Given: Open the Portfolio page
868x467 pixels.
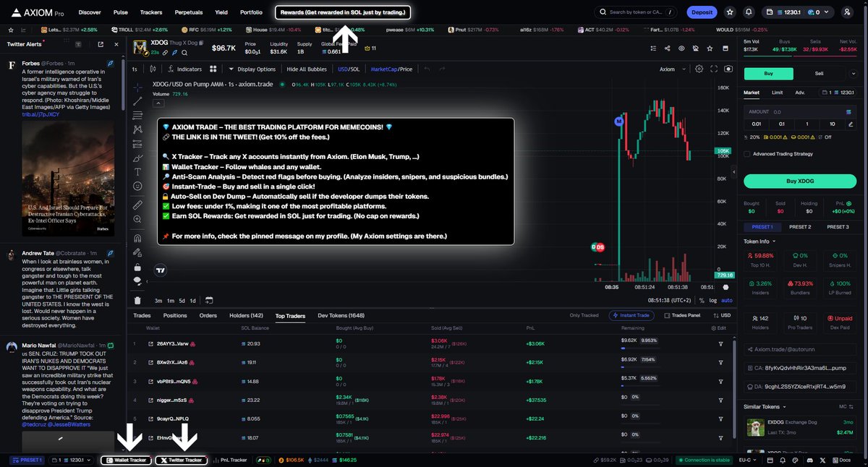Looking at the screenshot, I should pos(251,12).
